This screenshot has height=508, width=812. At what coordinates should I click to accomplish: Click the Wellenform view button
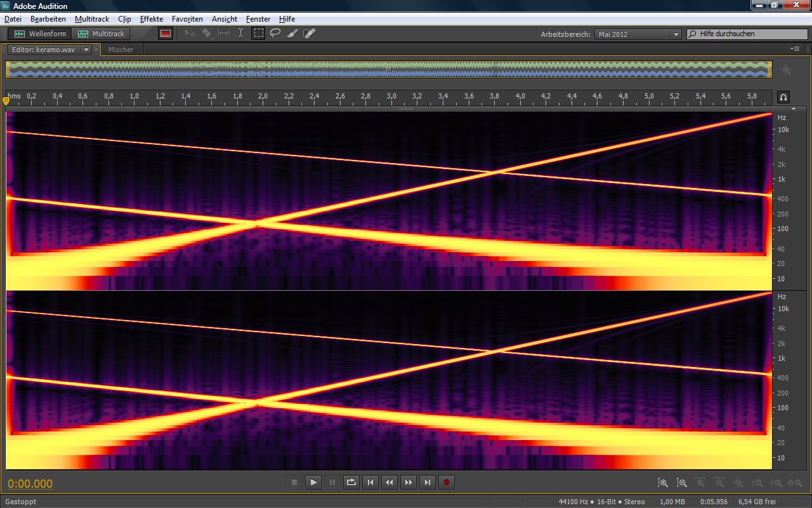(41, 34)
